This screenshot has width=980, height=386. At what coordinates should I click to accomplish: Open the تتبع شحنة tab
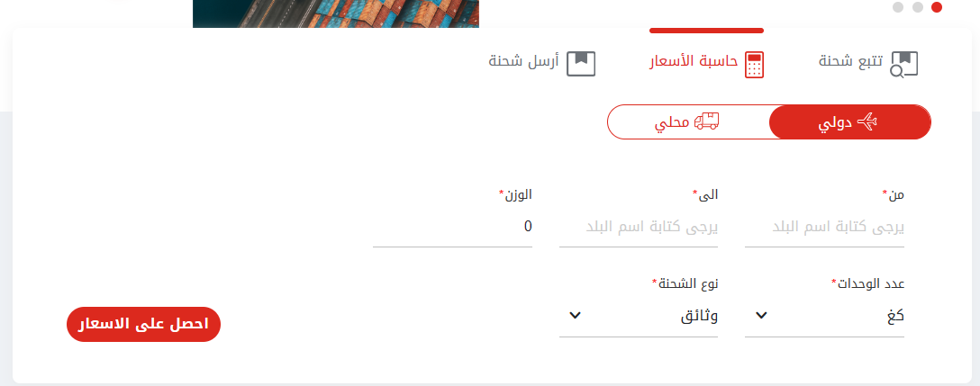(868, 64)
